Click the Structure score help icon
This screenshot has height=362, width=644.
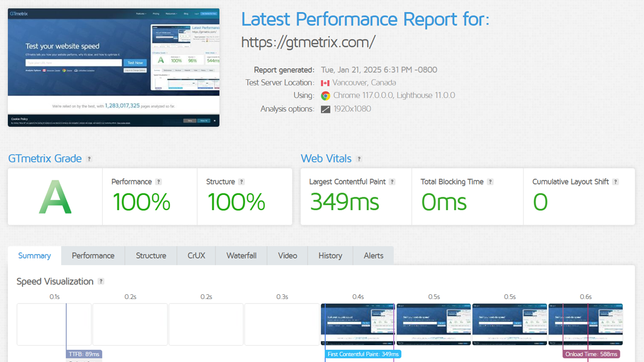pyautogui.click(x=241, y=181)
